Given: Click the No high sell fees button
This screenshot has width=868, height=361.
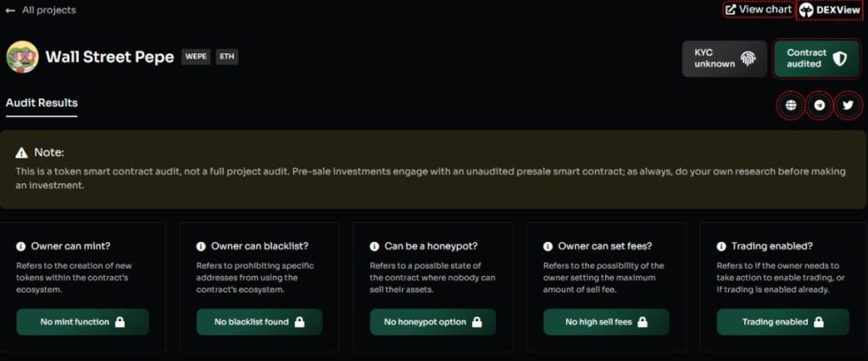Looking at the screenshot, I should click(x=606, y=322).
